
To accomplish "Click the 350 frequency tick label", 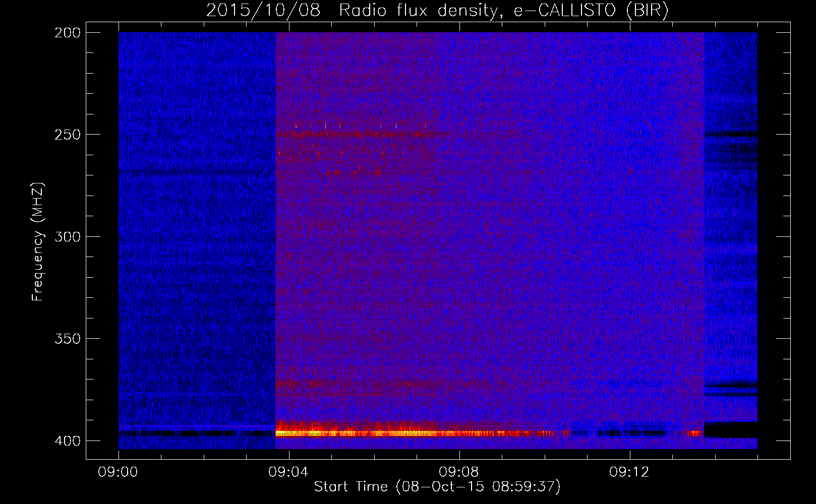I will 68,339.
